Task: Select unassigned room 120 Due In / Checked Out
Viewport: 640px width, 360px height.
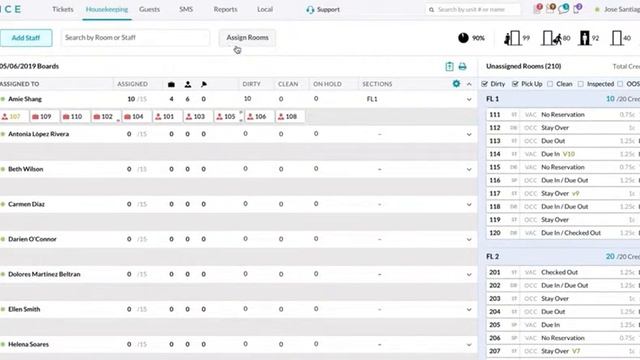Action: coord(563,233)
